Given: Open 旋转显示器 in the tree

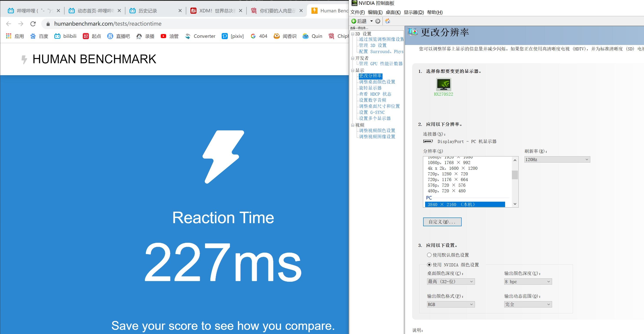Looking at the screenshot, I should [x=370, y=88].
